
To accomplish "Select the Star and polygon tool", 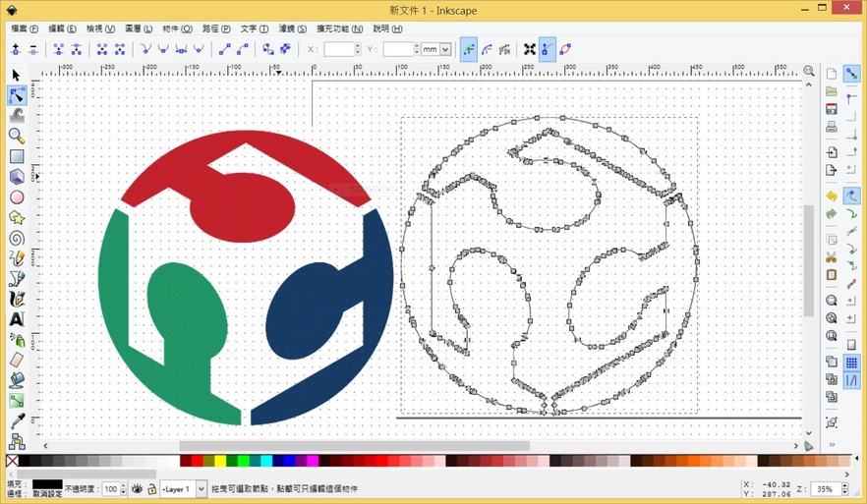I will (x=17, y=218).
